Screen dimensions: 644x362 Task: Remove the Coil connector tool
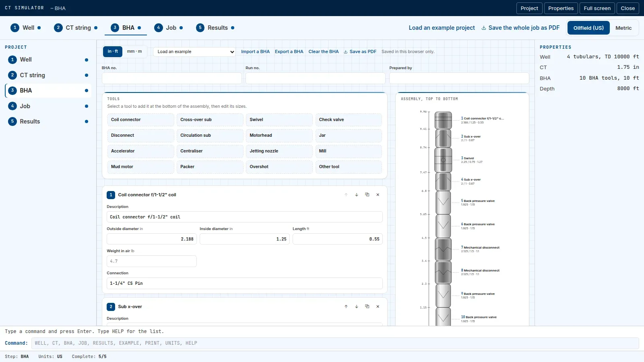[378, 195]
